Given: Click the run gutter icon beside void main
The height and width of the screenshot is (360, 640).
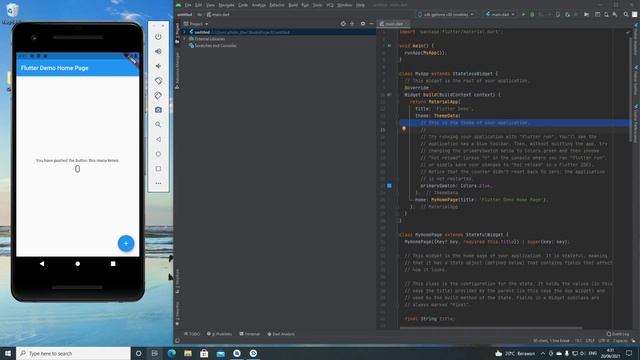Looking at the screenshot, I should pyautogui.click(x=389, y=46).
